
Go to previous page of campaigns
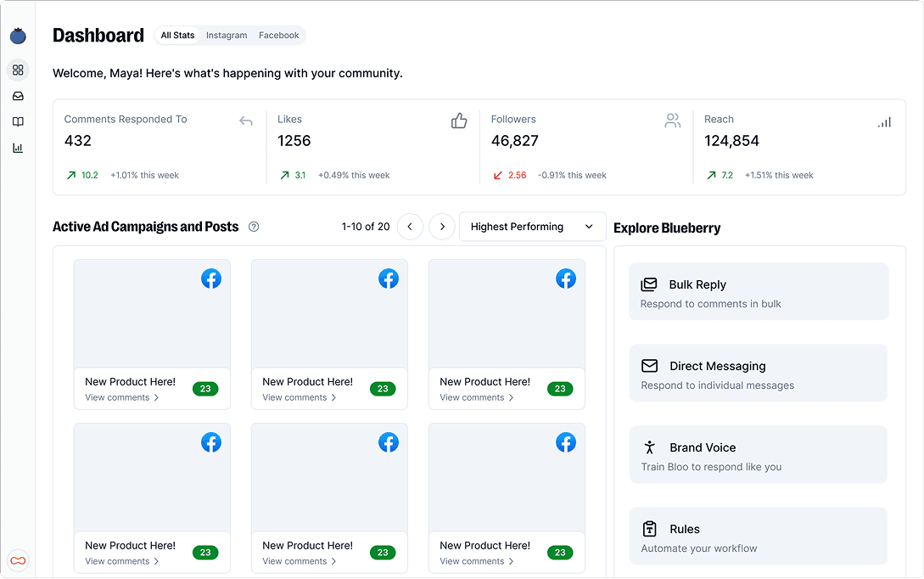tap(410, 227)
